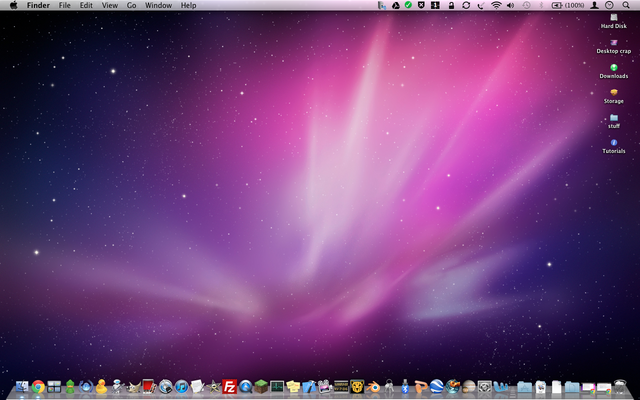Image resolution: width=640 pixels, height=400 pixels.
Task: Open the blue W app in Dock
Action: 501,386
